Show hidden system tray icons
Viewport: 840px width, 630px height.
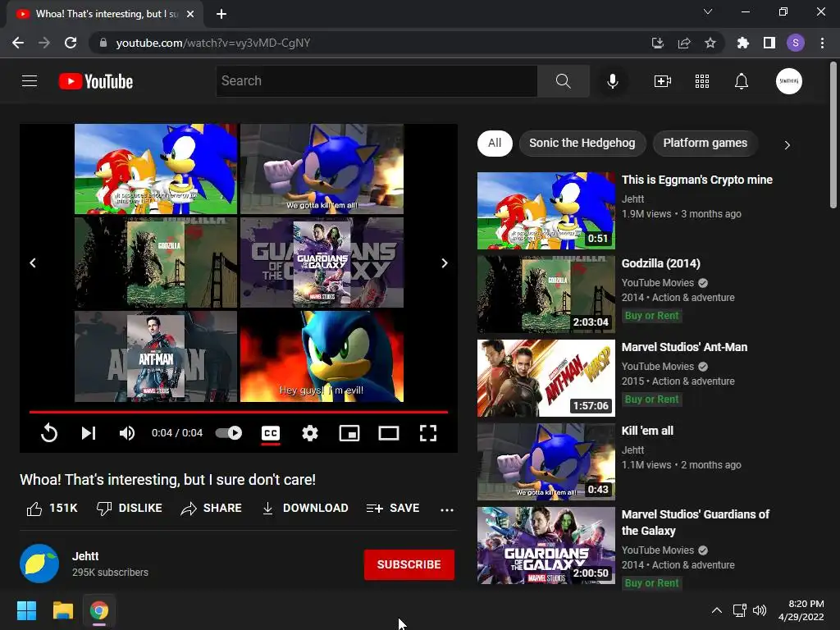(717, 610)
